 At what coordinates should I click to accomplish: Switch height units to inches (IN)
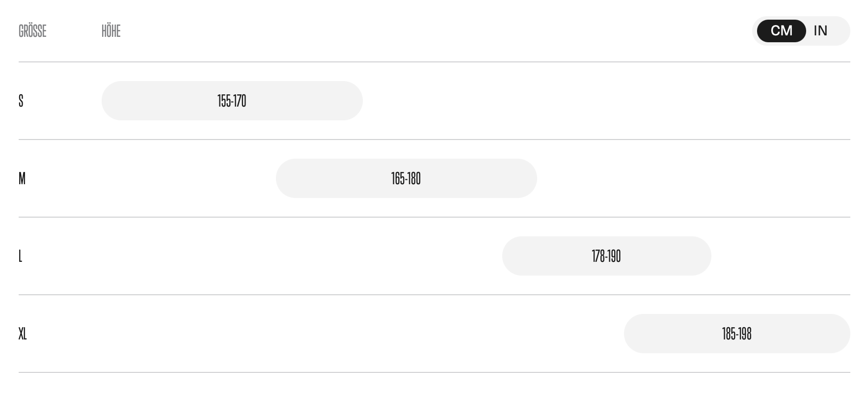pos(820,31)
